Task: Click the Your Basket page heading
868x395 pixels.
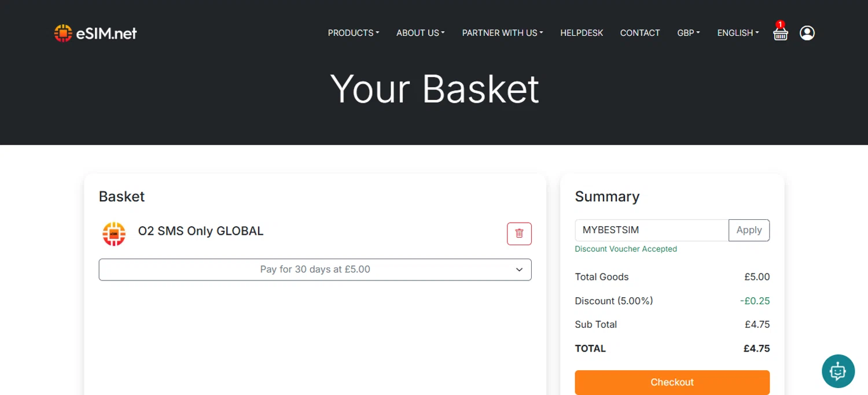Action: point(434,88)
